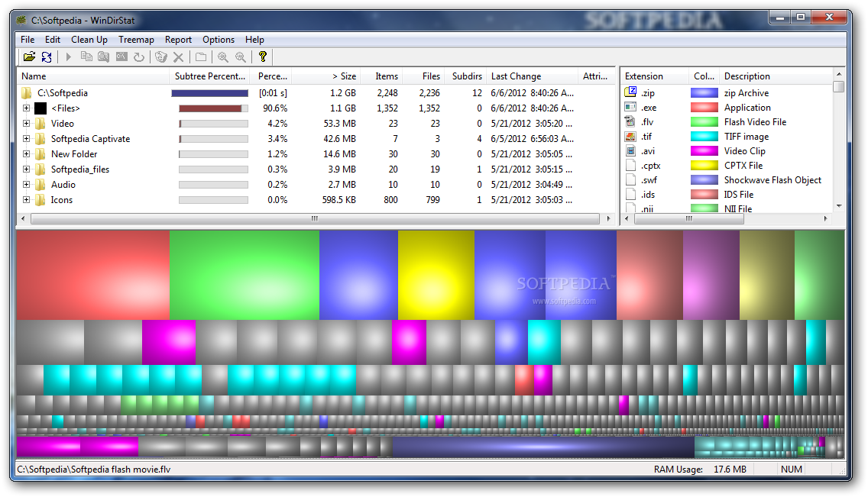Open the Options menu
The height and width of the screenshot is (497, 868).
coord(219,40)
